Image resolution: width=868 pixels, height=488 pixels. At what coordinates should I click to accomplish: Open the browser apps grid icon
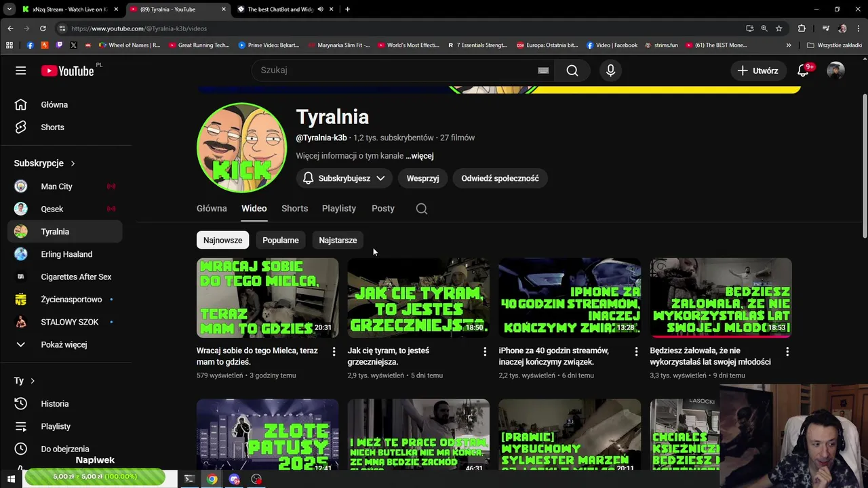(9, 45)
